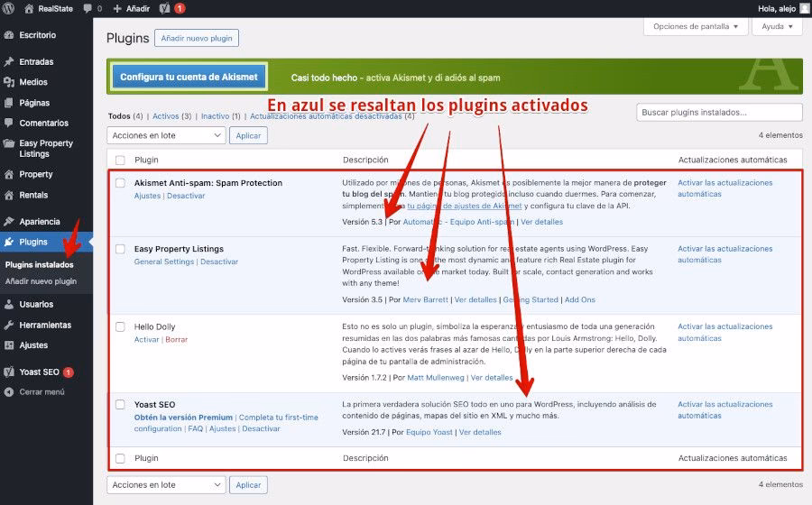Image resolution: width=812 pixels, height=505 pixels.
Task: Check the Easy Property Listings checkbox
Action: point(120,249)
